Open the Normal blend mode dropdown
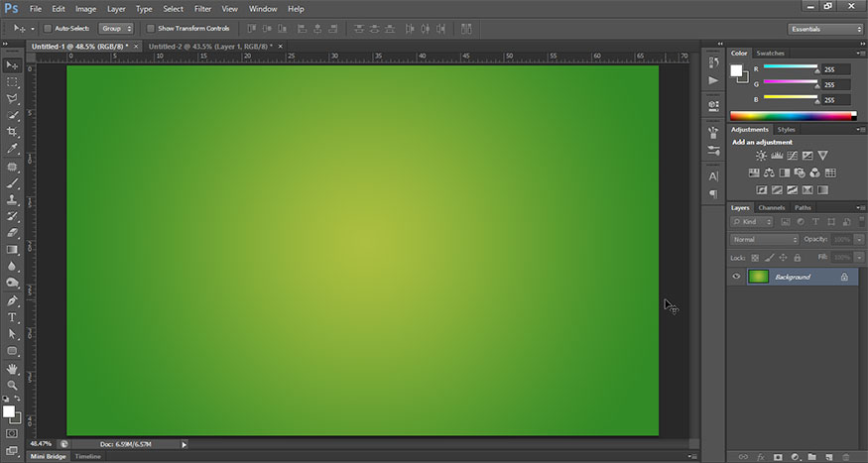Screen dimensions: 868x463 pyautogui.click(x=765, y=240)
